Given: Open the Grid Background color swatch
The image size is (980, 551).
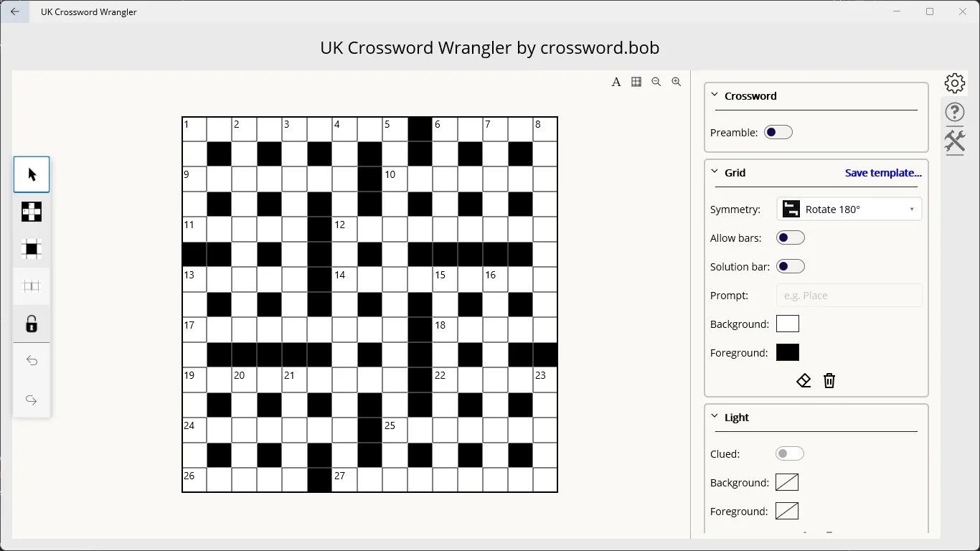Looking at the screenshot, I should click(x=788, y=324).
